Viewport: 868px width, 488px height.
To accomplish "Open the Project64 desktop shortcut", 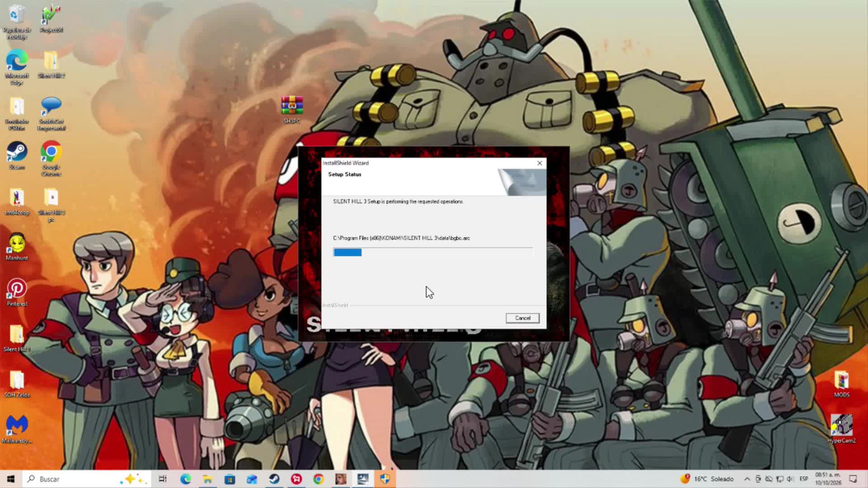I will coord(51,19).
